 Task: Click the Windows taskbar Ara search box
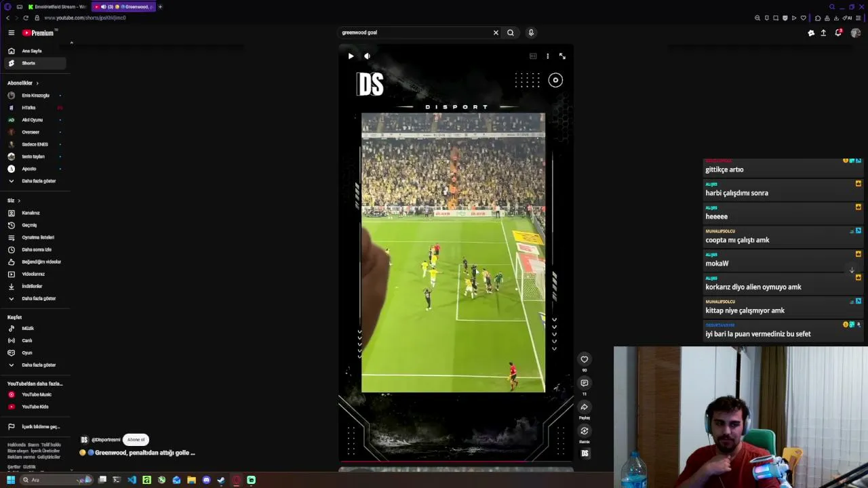pyautogui.click(x=56, y=480)
